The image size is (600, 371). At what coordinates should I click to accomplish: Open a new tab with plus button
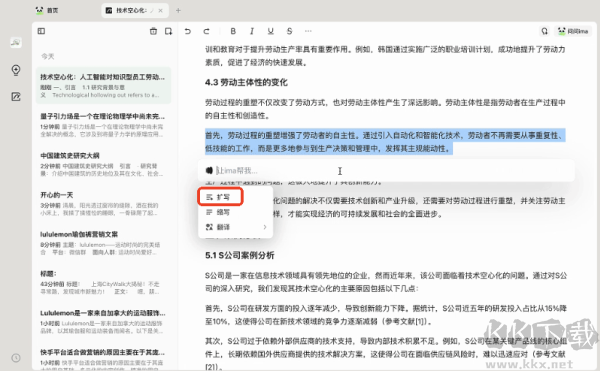178,10
